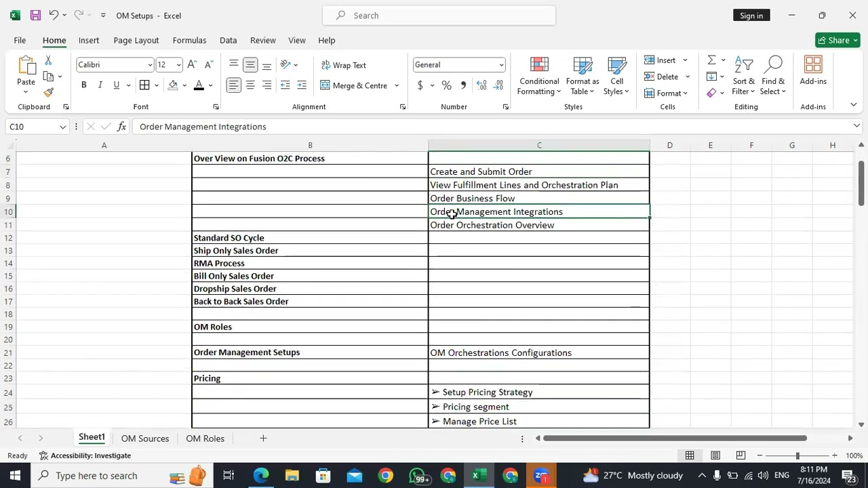Click the Undo arrow icon
Viewport: 868px width, 488px height.
53,15
